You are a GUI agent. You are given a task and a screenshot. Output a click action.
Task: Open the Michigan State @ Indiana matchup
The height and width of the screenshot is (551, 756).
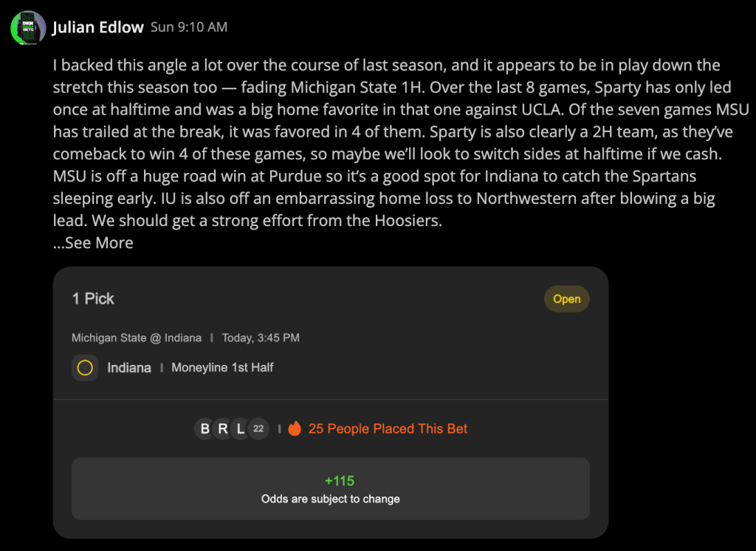point(137,338)
